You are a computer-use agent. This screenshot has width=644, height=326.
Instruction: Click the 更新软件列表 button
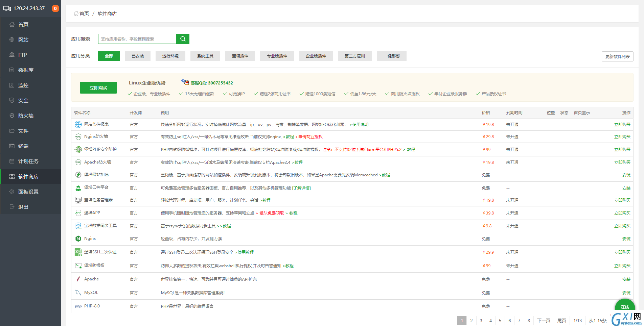pyautogui.click(x=618, y=56)
